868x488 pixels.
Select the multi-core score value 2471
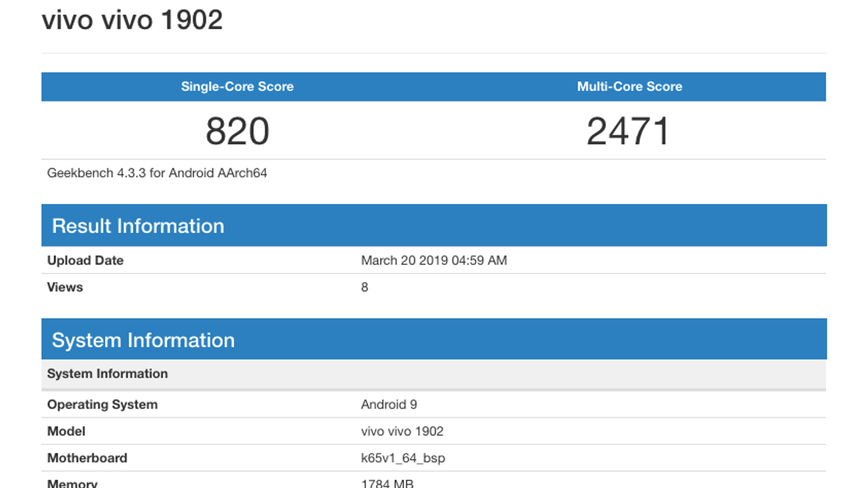pos(628,131)
